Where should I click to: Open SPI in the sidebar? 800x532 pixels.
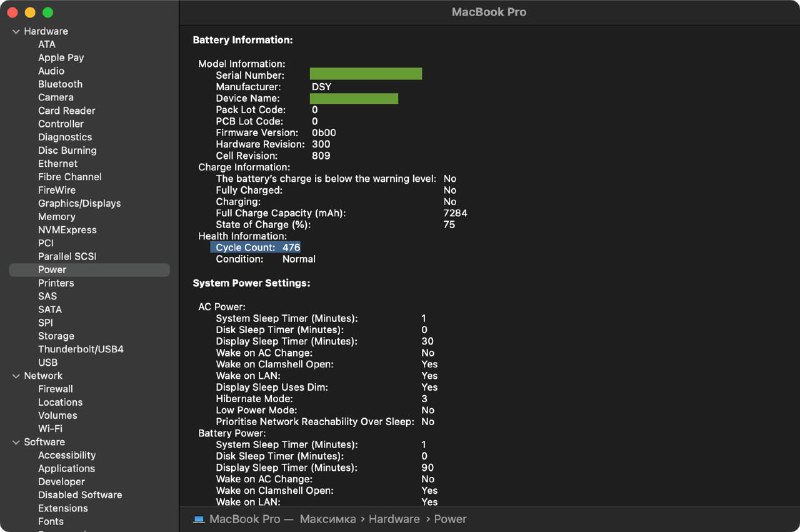tap(45, 323)
